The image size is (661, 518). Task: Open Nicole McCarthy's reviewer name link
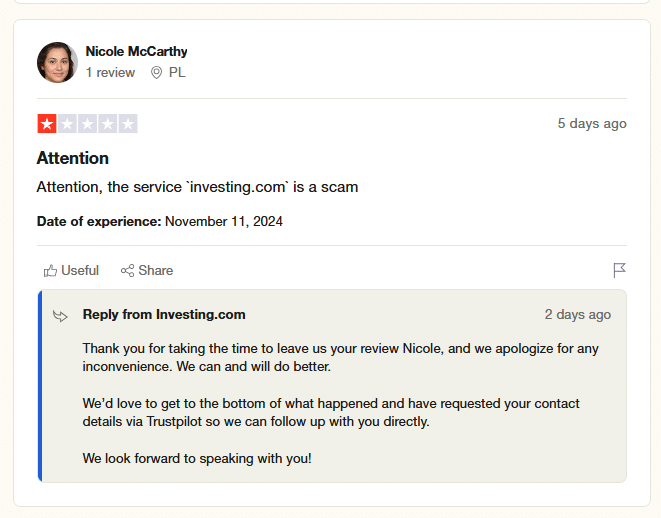coord(136,51)
